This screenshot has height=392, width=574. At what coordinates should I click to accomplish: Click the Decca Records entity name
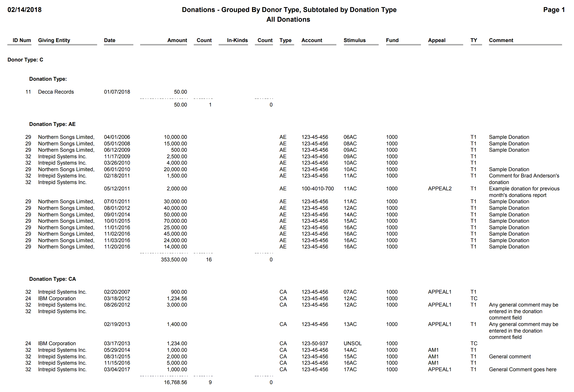56,92
